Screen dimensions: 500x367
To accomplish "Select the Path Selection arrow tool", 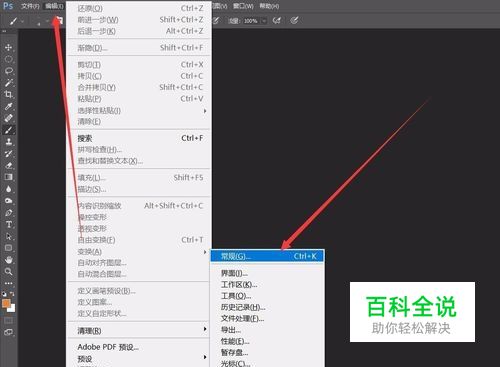I will (9, 236).
